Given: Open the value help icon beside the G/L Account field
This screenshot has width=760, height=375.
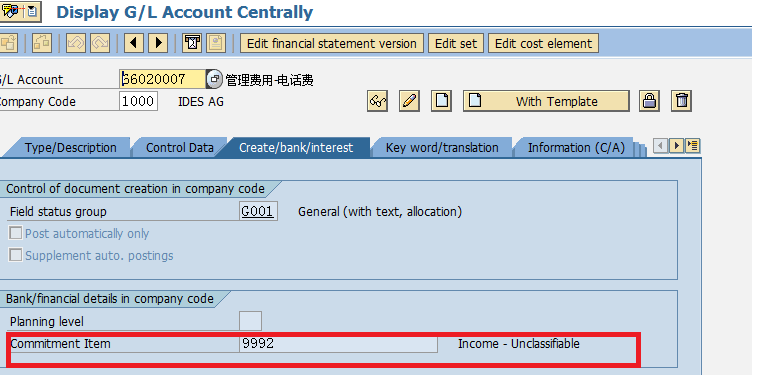Looking at the screenshot, I should [x=214, y=79].
